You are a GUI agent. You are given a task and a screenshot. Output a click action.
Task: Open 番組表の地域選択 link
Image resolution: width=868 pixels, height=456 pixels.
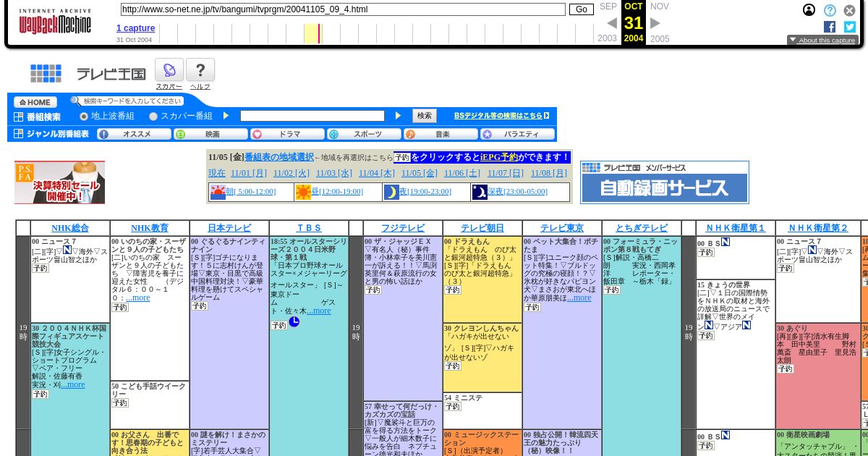279,157
